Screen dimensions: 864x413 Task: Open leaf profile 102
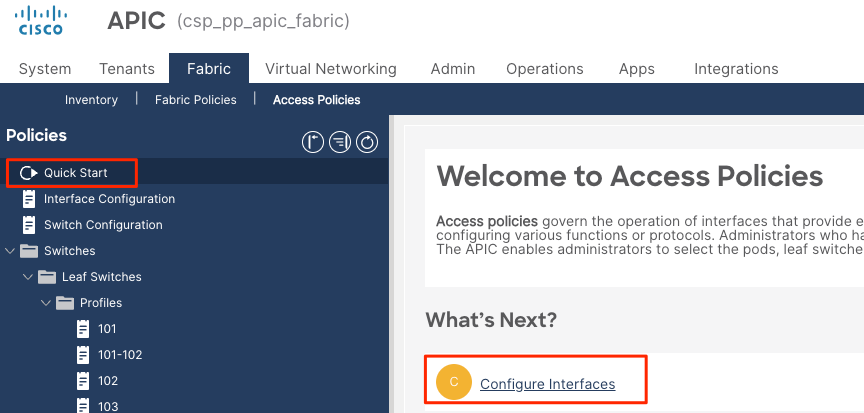pyautogui.click(x=107, y=381)
